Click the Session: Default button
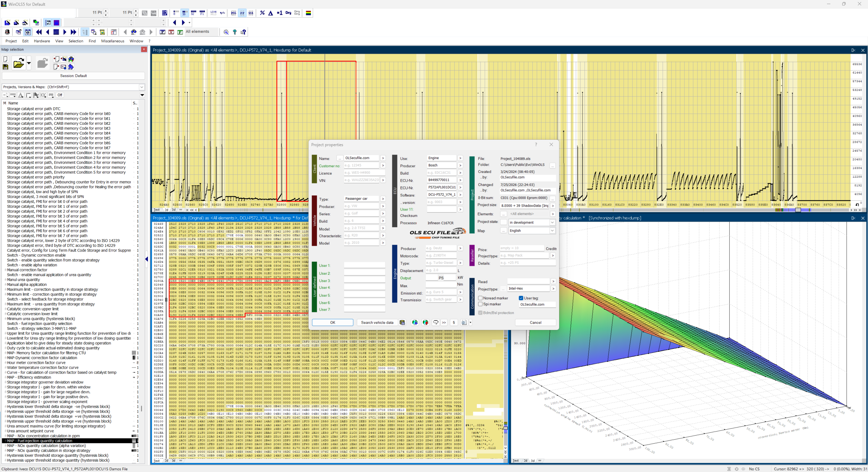This screenshot has width=868, height=472. point(74,76)
